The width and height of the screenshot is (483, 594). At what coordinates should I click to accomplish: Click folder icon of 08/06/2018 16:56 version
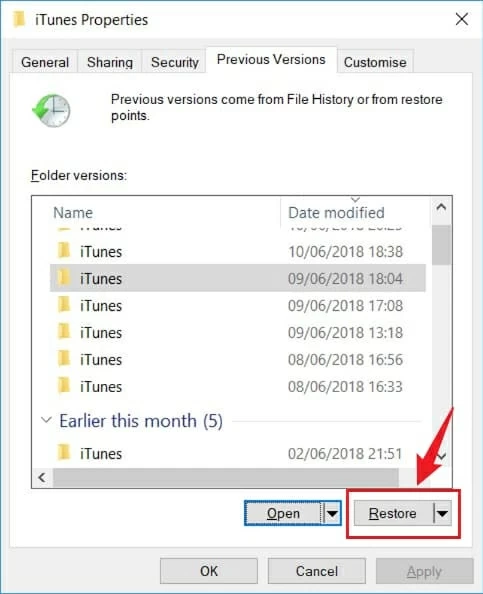click(64, 358)
